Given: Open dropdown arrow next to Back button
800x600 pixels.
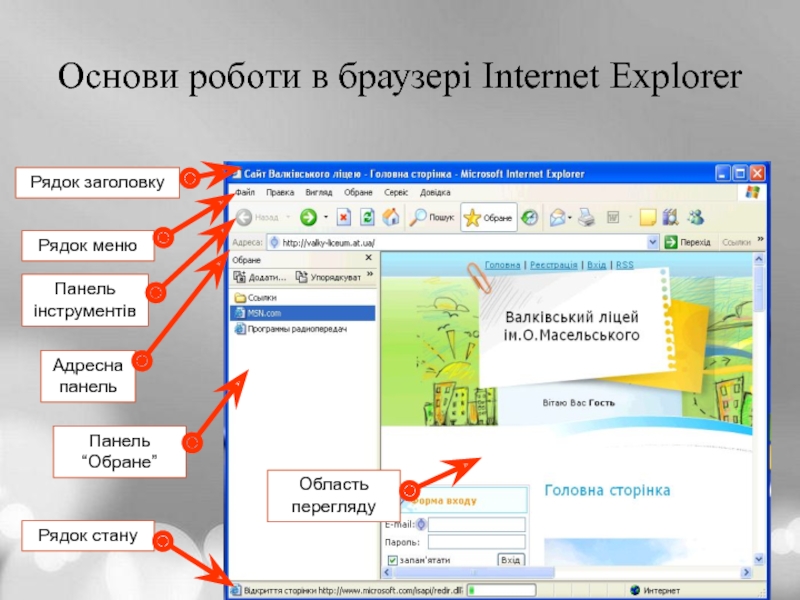Looking at the screenshot, I should click(x=288, y=217).
